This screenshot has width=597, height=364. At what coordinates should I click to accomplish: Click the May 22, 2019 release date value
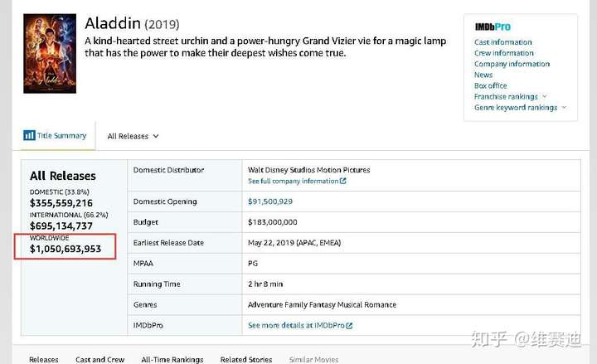[x=294, y=243]
